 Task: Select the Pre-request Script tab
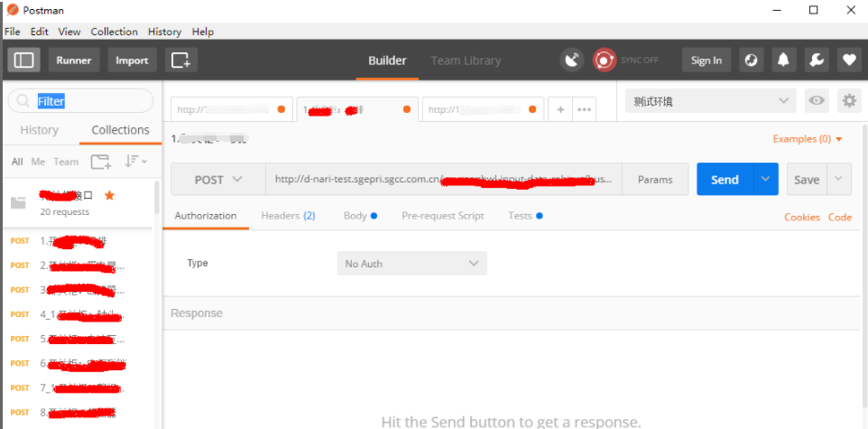[x=443, y=216]
